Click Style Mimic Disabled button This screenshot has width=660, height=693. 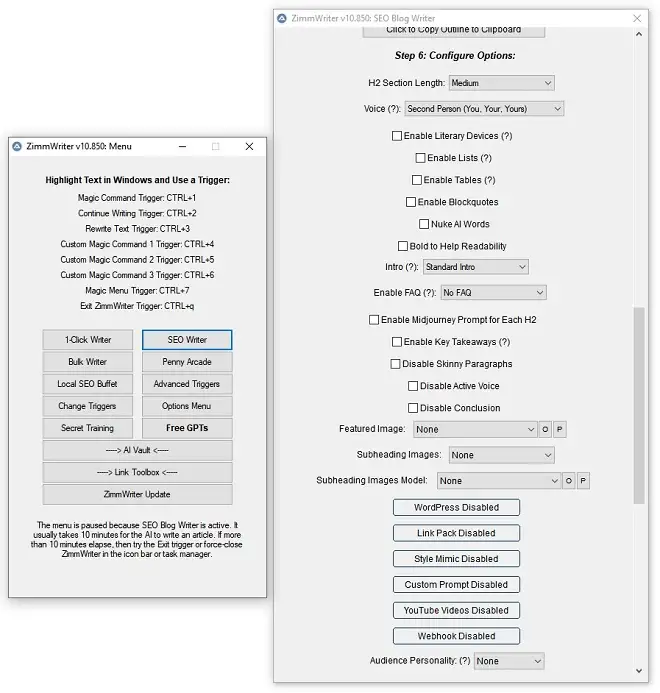tap(456, 559)
